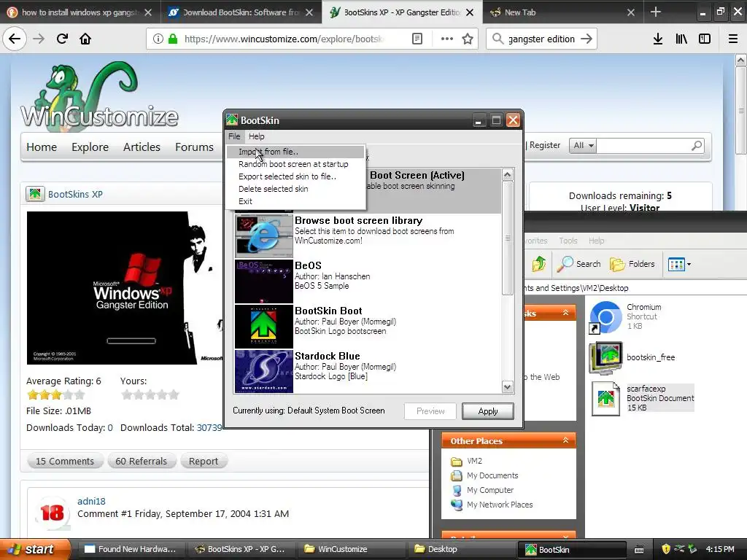Show site information icon in address bar
The width and height of the screenshot is (747, 560).
(x=158, y=39)
